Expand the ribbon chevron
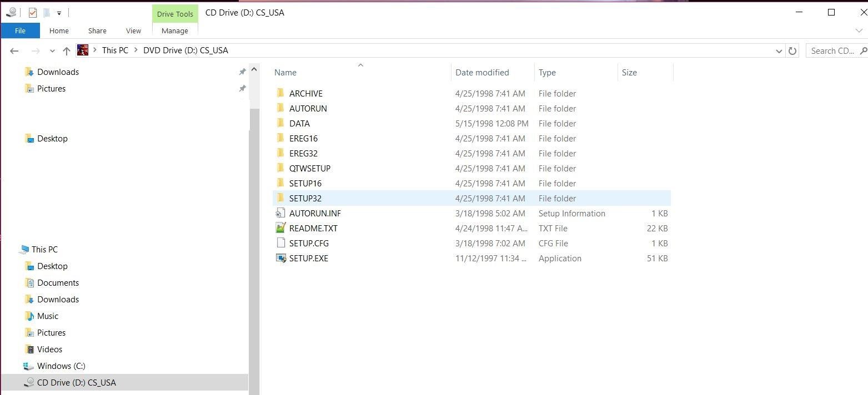 pos(859,31)
